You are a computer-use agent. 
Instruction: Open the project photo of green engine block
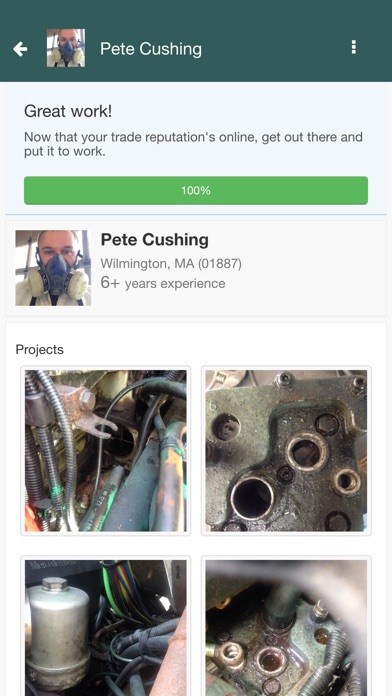pos(286,451)
